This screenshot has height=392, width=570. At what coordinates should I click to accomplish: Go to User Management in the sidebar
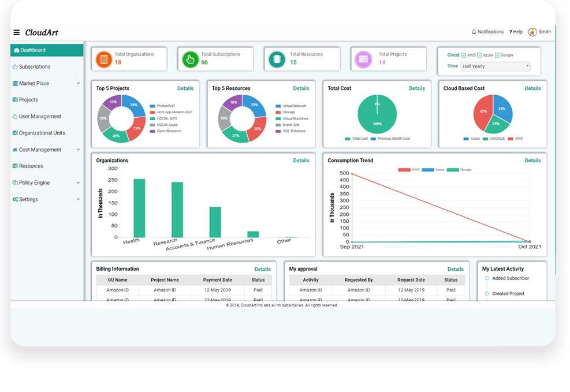[x=40, y=117]
